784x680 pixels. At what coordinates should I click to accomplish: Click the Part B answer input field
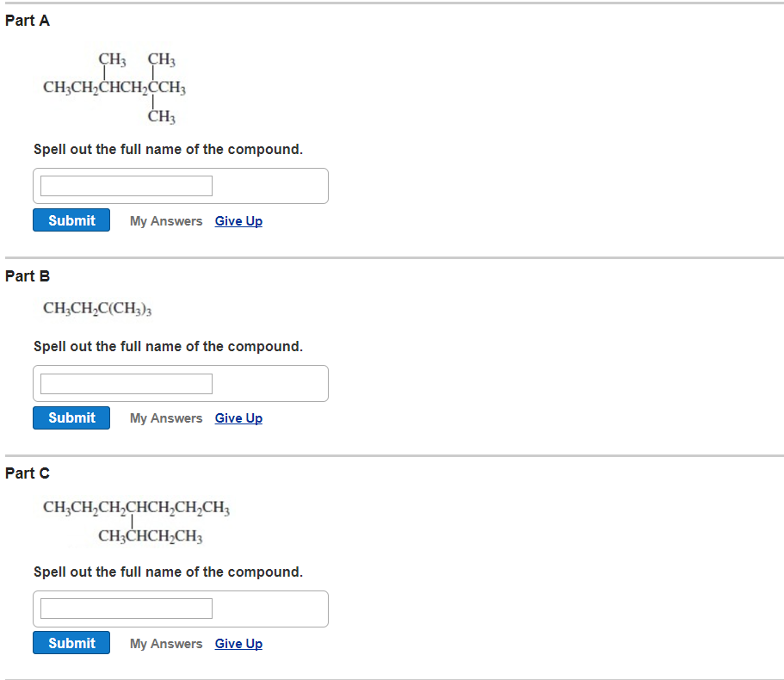pos(124,383)
